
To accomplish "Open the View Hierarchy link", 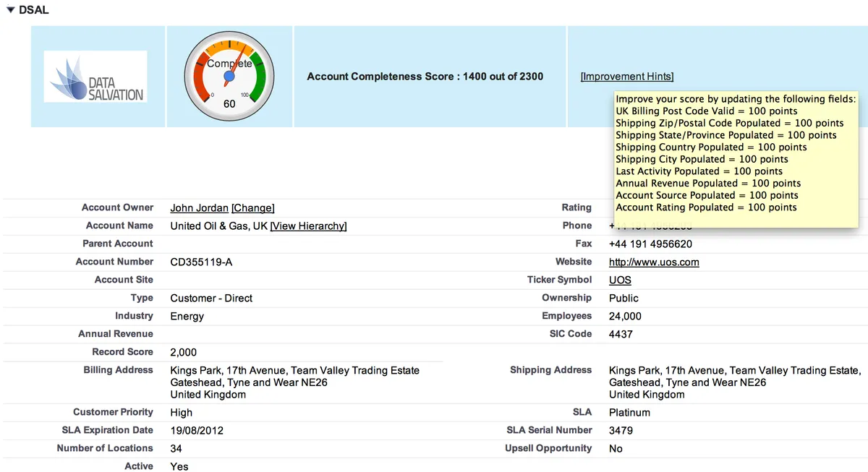I will coord(308,226).
